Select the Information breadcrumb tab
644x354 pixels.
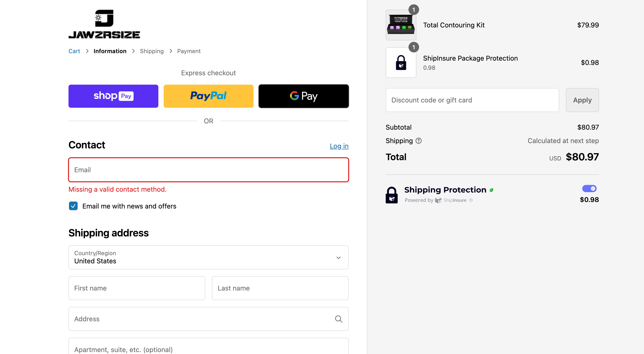pos(110,51)
